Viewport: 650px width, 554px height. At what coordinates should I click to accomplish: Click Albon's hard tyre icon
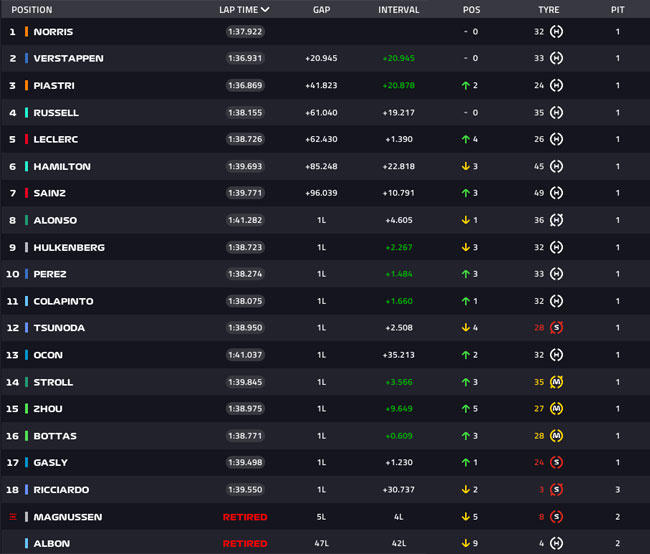(556, 543)
